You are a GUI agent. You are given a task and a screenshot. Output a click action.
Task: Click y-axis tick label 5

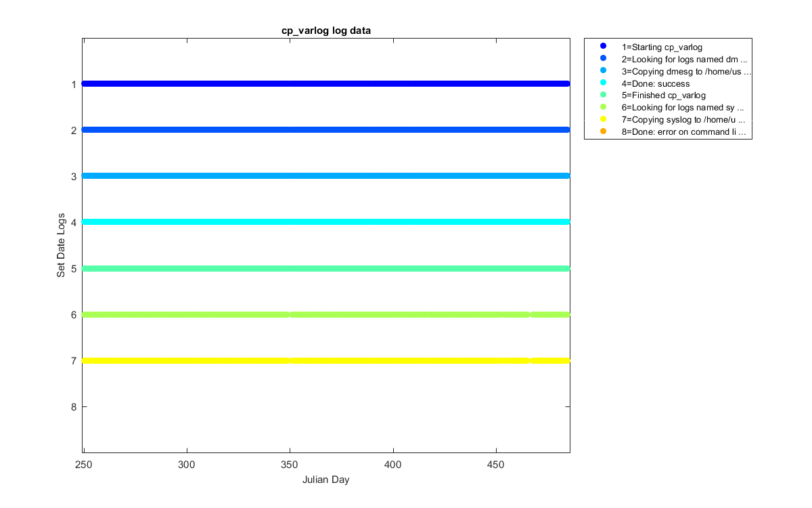(73, 268)
